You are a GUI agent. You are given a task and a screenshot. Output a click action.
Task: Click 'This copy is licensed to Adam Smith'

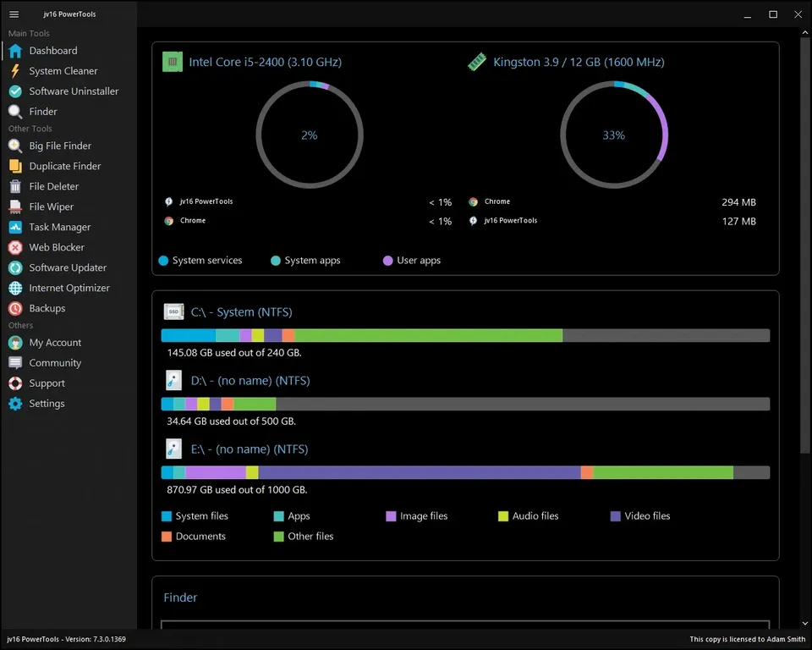click(x=747, y=639)
